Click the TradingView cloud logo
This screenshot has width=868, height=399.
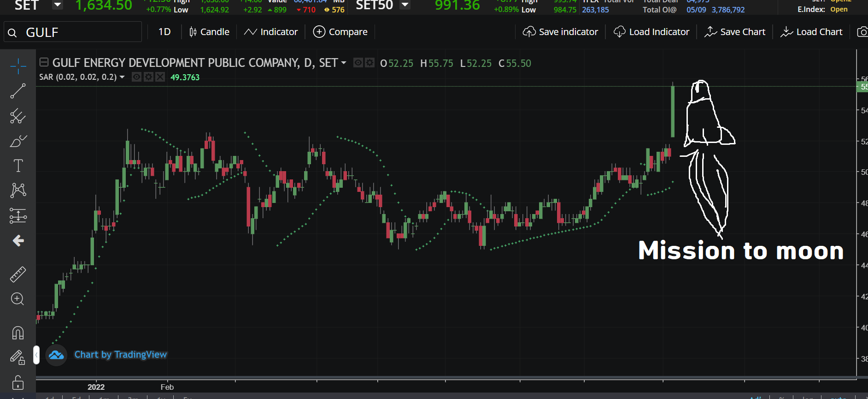pyautogui.click(x=56, y=355)
